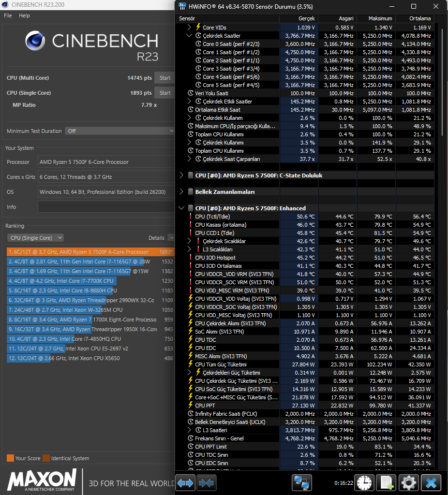Close sensors with the blue X icon

tap(431, 483)
